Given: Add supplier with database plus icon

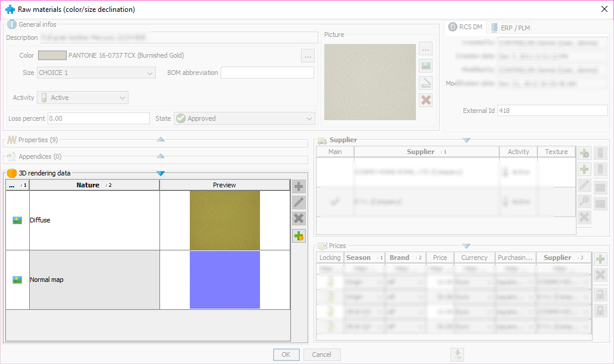Looking at the screenshot, I should click(x=584, y=153).
